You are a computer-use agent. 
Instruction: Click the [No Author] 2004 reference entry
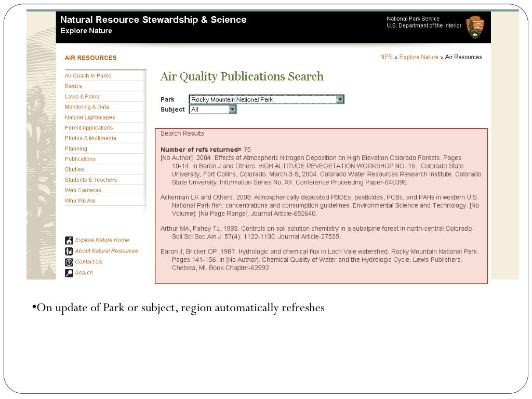tap(321, 170)
